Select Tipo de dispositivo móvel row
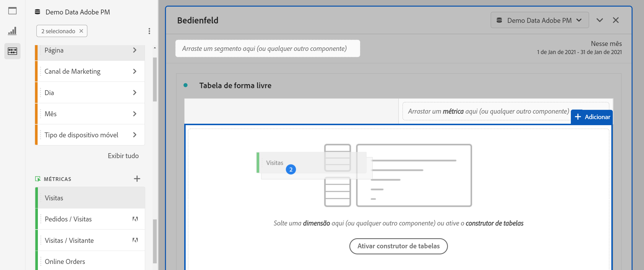This screenshot has height=270, width=644. [x=90, y=135]
